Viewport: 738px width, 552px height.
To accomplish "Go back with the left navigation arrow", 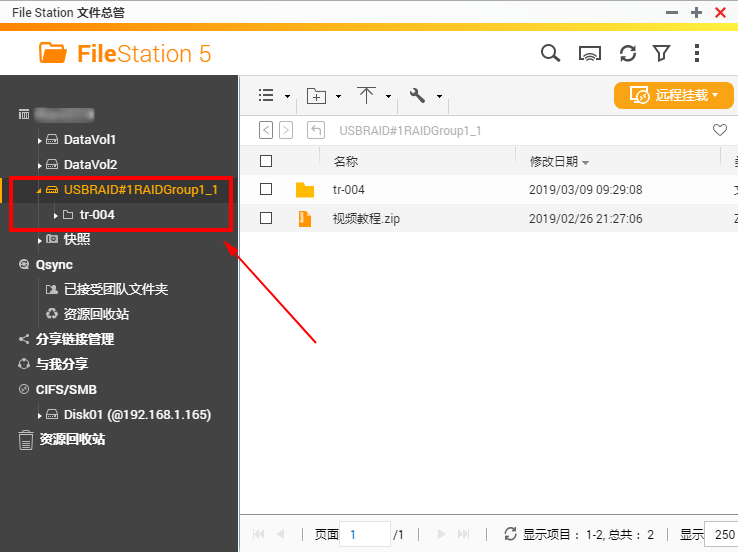I will (266, 130).
